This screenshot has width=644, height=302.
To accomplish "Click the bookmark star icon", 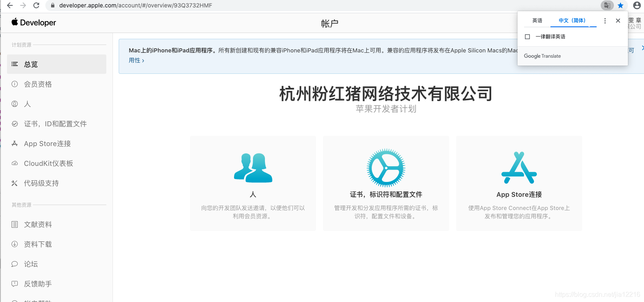I will click(x=621, y=5).
